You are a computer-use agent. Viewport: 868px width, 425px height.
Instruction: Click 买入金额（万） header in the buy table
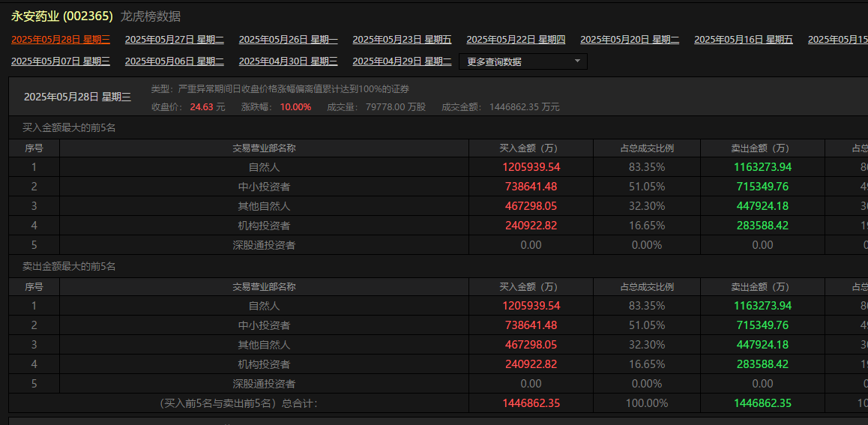tap(531, 148)
